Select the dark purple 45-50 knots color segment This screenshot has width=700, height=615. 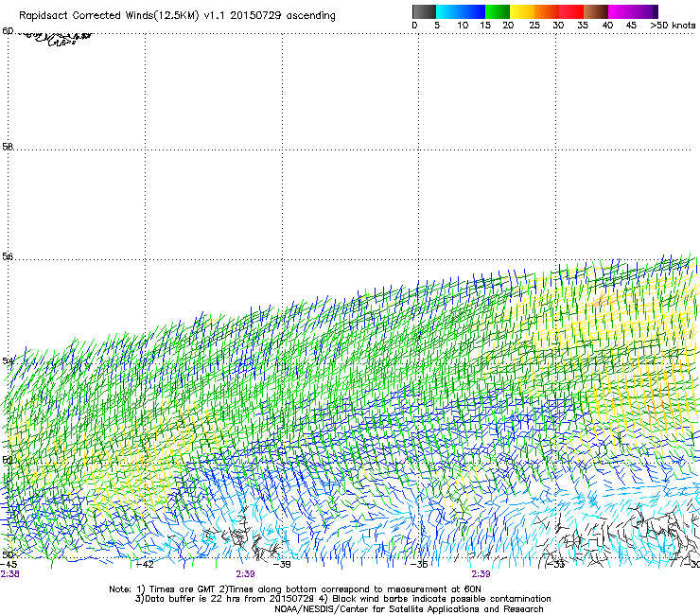click(x=645, y=11)
